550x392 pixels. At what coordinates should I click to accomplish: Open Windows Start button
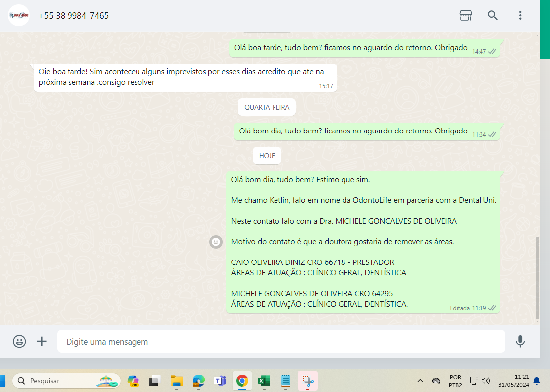point(2,381)
